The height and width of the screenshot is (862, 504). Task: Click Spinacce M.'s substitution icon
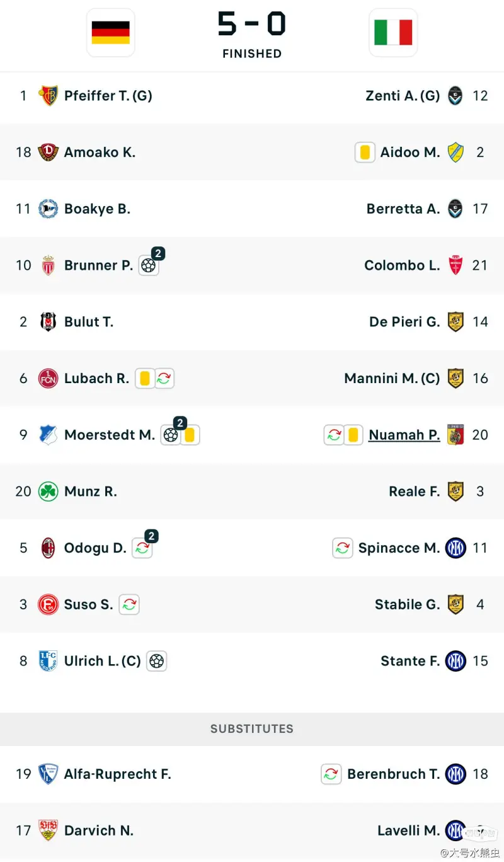point(342,548)
